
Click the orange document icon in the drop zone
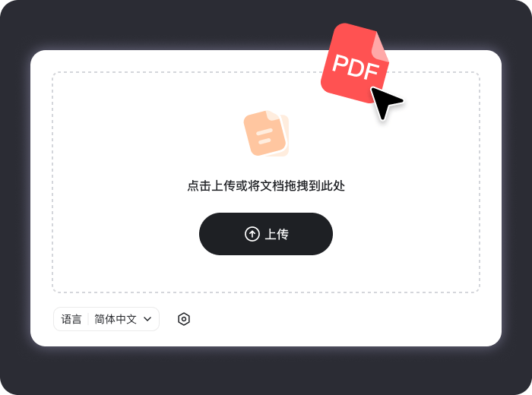[266, 134]
